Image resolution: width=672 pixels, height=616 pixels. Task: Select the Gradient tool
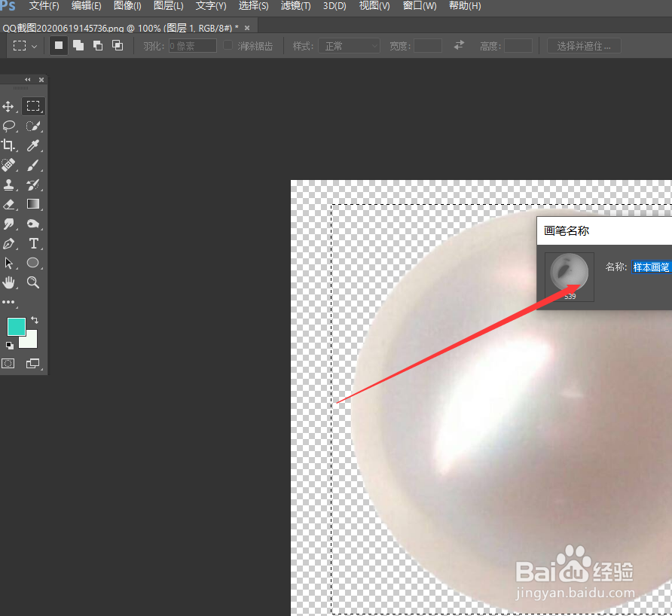click(x=33, y=204)
